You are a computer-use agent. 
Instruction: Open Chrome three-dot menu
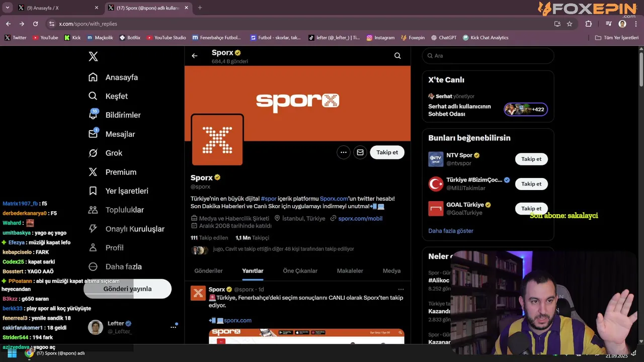635,24
